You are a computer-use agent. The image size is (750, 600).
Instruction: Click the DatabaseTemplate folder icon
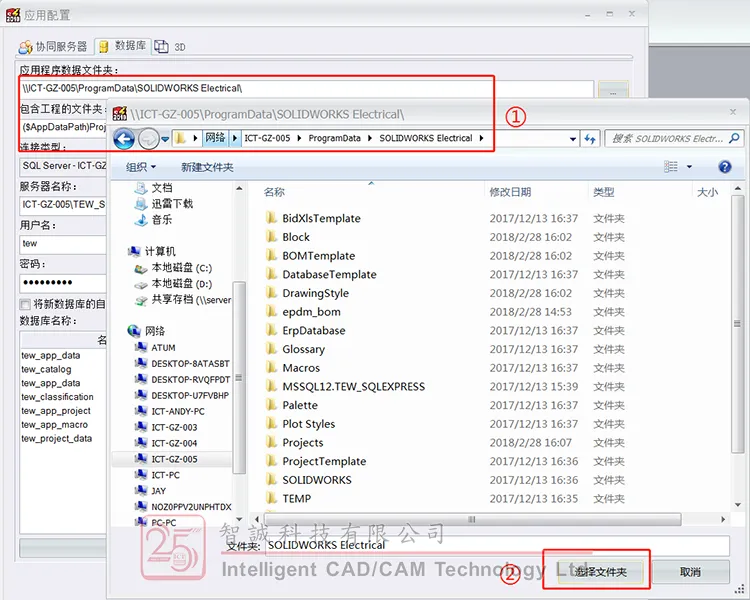pos(271,274)
